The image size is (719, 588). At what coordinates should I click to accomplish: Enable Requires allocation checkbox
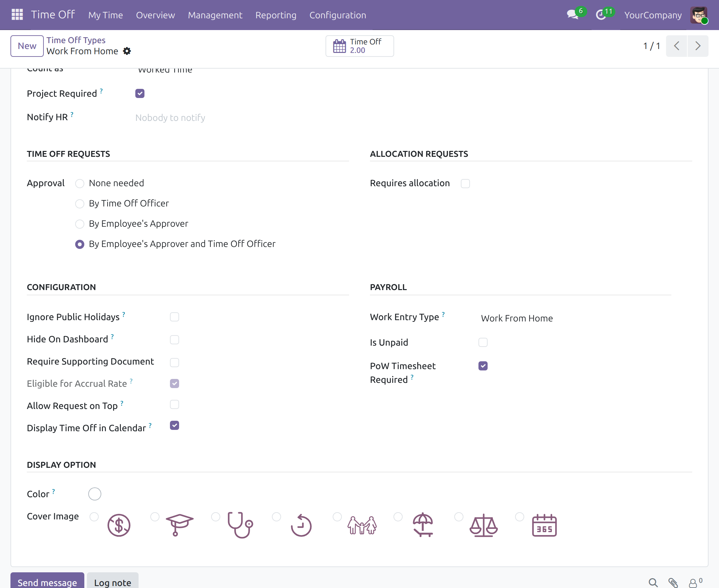click(x=465, y=183)
